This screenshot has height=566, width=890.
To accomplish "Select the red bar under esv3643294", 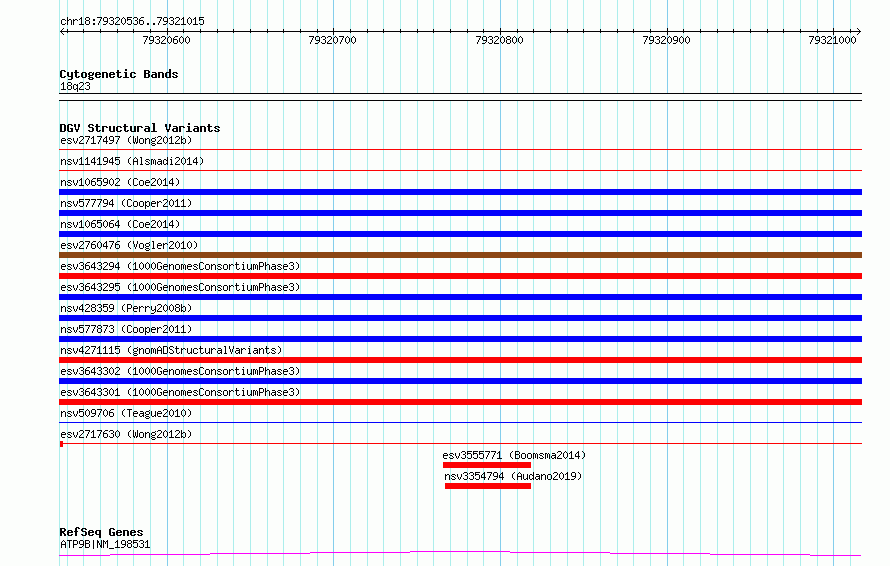I will point(460,276).
